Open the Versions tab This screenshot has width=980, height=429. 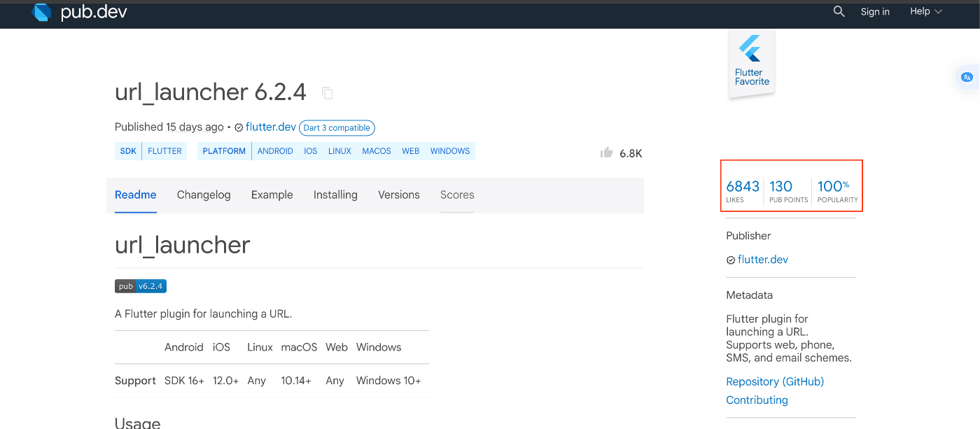coord(399,195)
